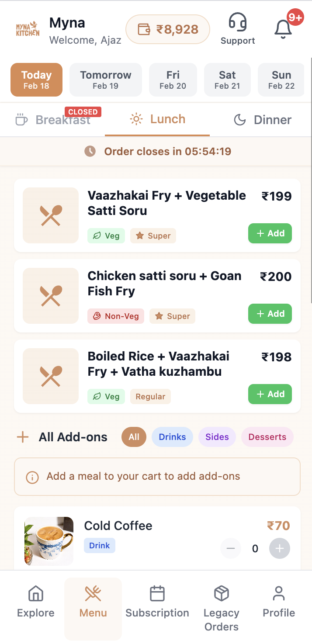The image size is (312, 644).
Task: Filter add-ons by Drinks
Action: (172, 436)
